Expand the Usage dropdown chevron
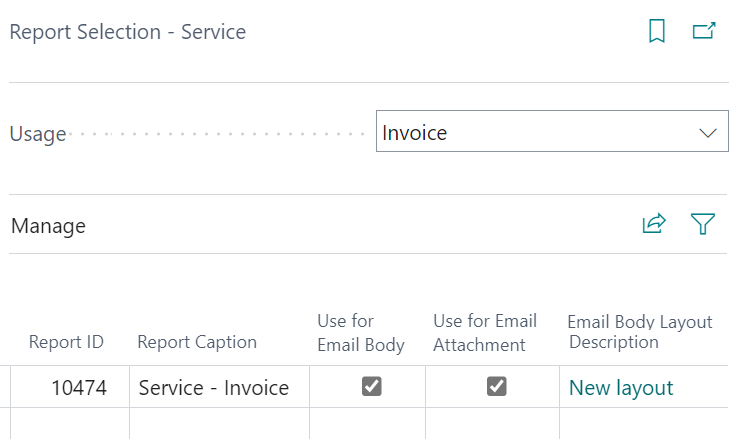The image size is (737, 439). (x=708, y=133)
